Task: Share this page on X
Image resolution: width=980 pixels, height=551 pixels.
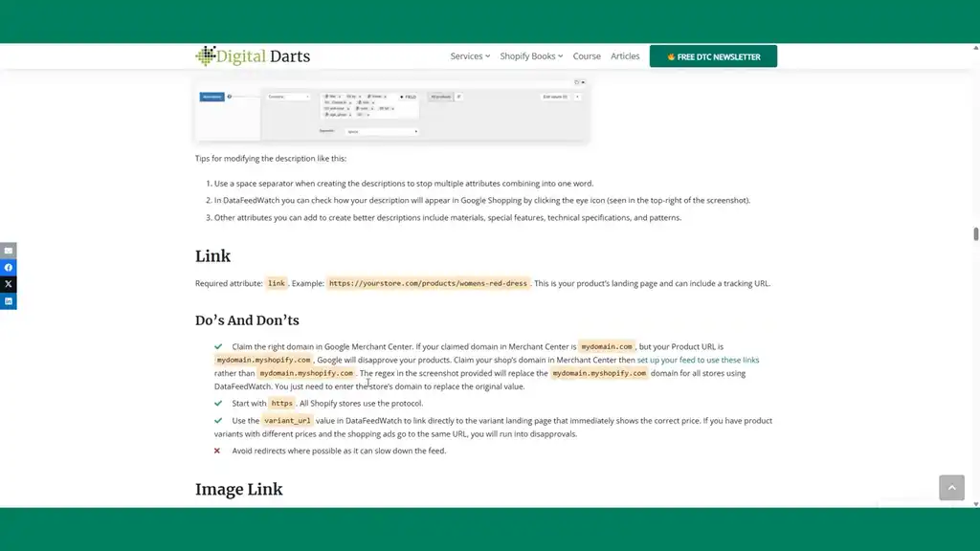Action: tap(8, 284)
